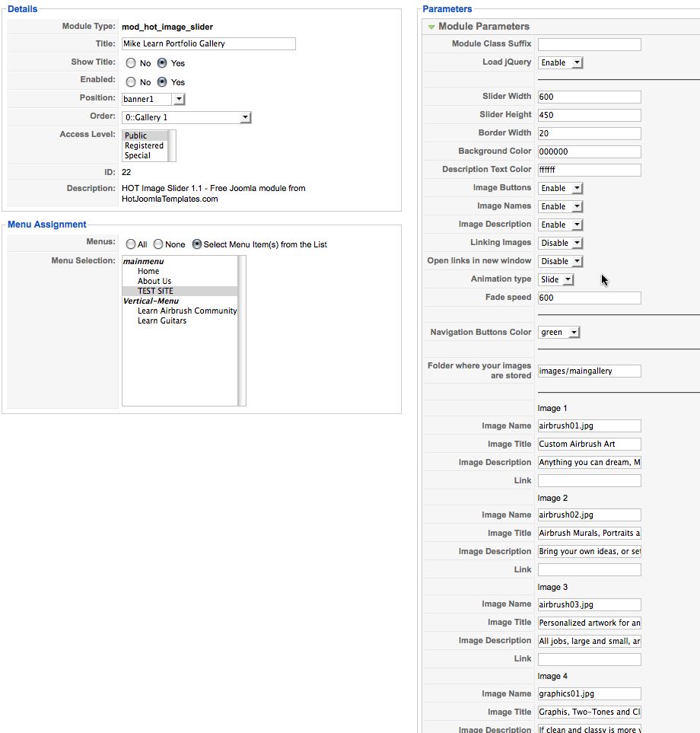Click Image 3 Description field All jobs
700x733 pixels.
589,641
